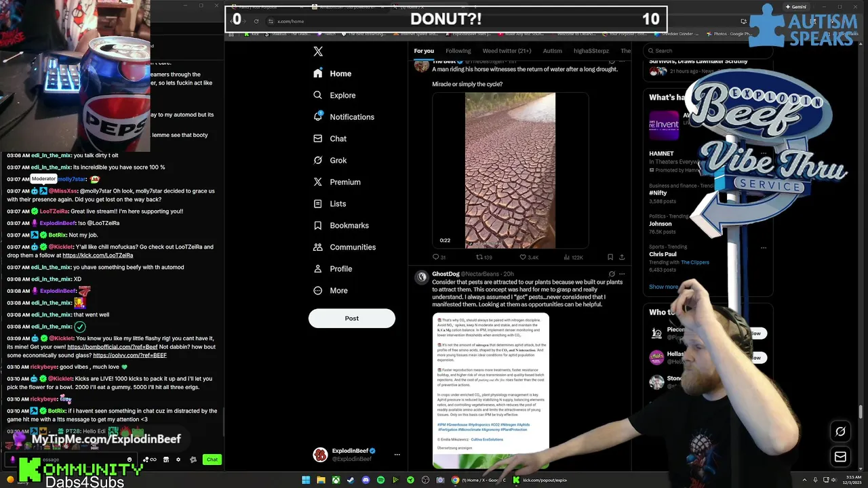The height and width of the screenshot is (488, 868).
Task: View analytics of drought video post
Action: coord(573,257)
